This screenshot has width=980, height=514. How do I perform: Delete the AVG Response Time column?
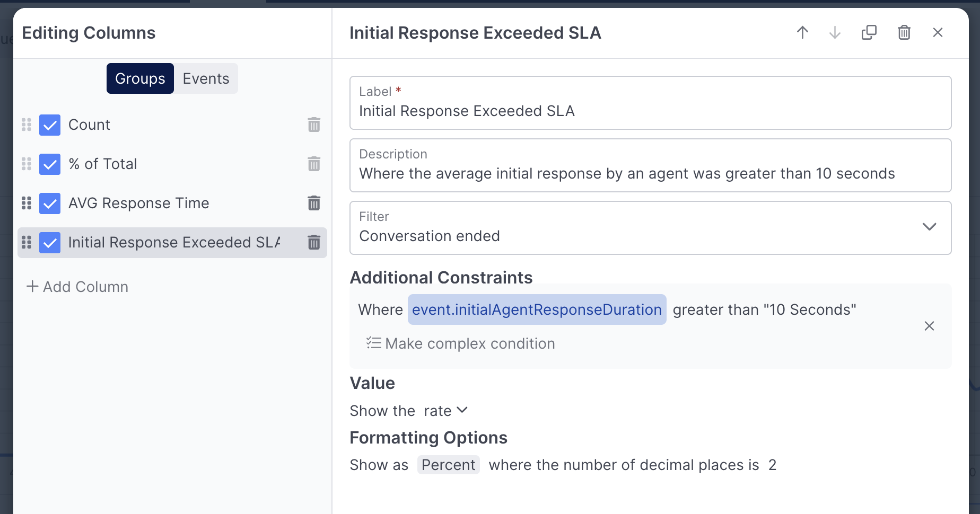point(314,203)
